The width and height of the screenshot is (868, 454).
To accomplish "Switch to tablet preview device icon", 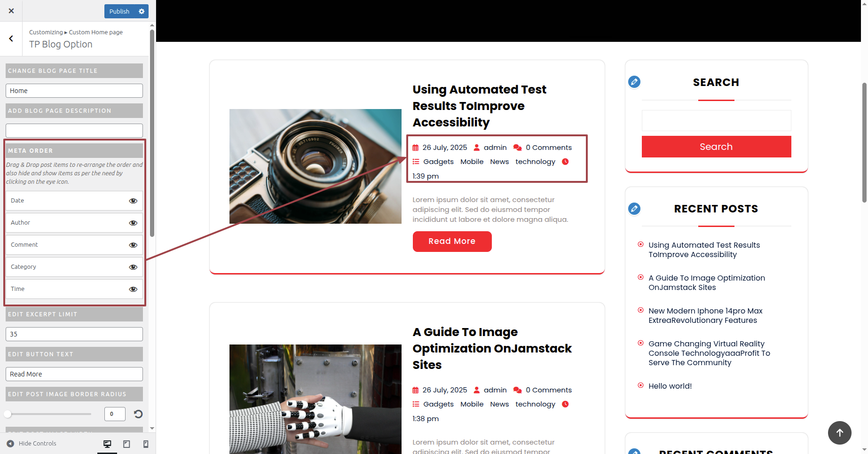I will click(x=126, y=444).
